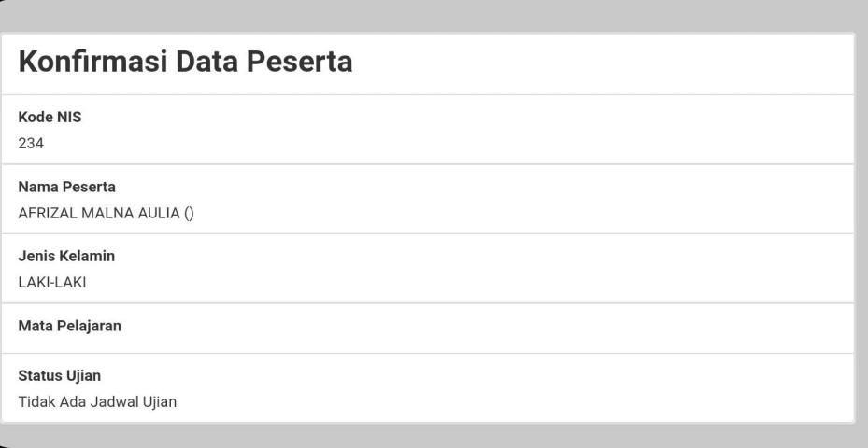The height and width of the screenshot is (448, 868).
Task: Click the Status Ujian label
Action: point(60,376)
